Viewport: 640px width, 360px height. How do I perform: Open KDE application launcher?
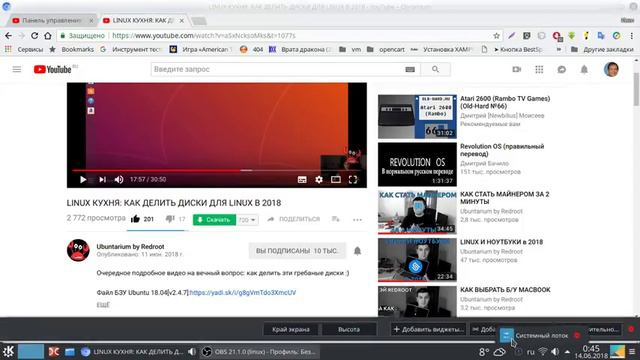[x=8, y=351]
